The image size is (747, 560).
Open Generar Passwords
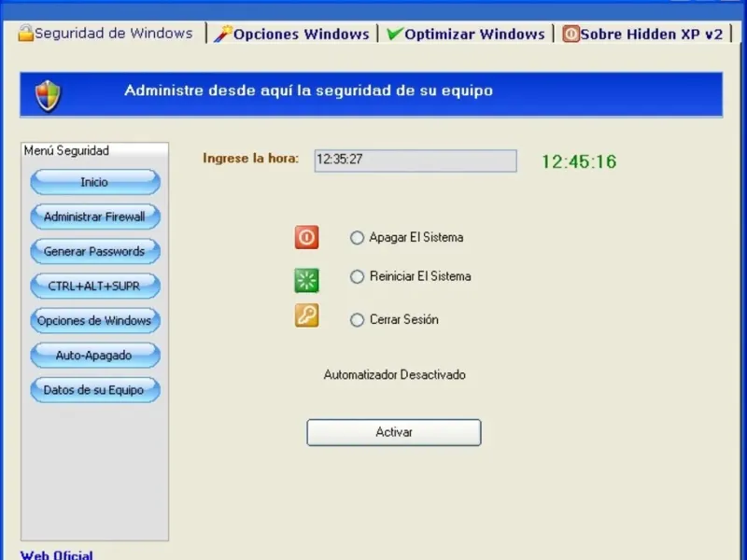[x=95, y=251]
